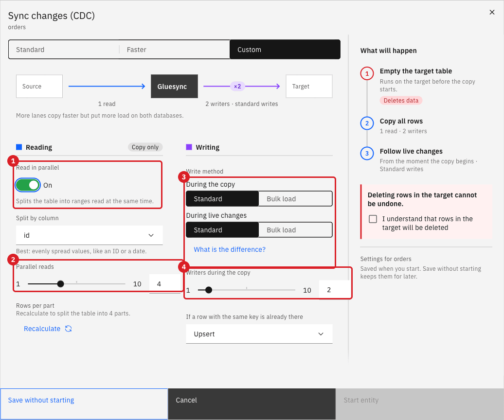Screen dimensions: 504x420
Task: Edit the Parallel reads number field
Action: point(165,284)
